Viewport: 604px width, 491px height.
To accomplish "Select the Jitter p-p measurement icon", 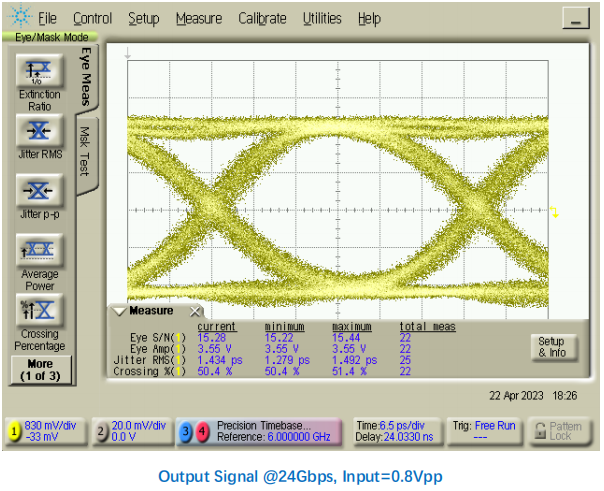I will tap(39, 191).
